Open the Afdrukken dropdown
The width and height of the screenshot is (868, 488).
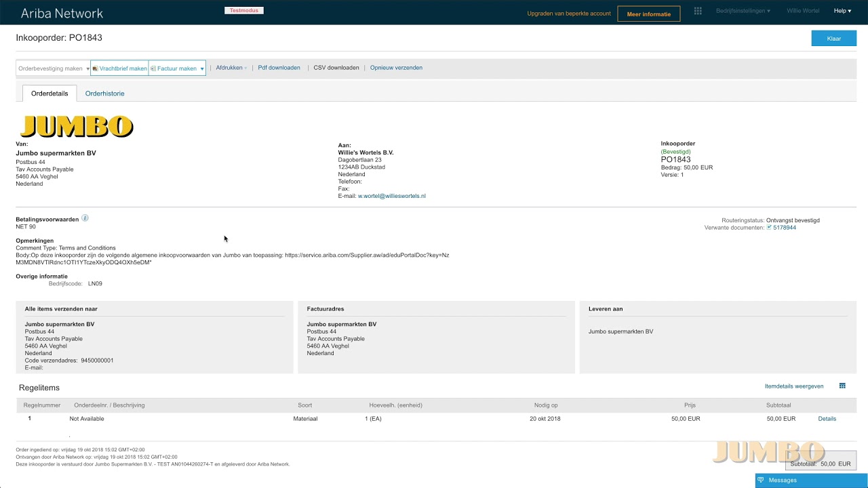pos(231,68)
